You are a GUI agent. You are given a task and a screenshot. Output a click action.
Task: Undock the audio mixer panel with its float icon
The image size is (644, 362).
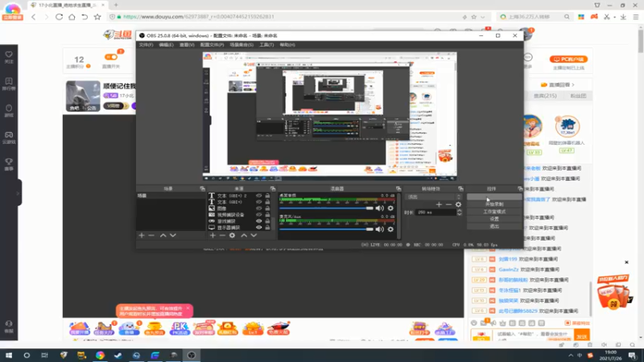click(x=398, y=189)
